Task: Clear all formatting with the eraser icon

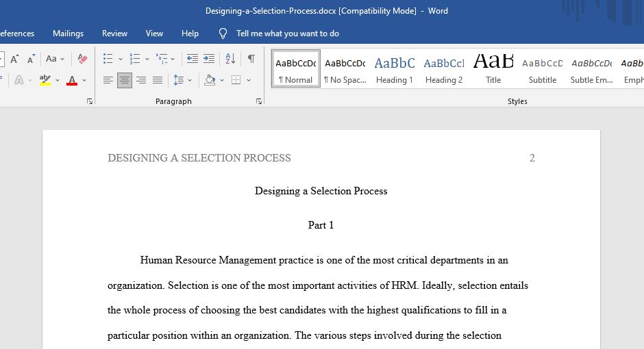Action: [82, 59]
